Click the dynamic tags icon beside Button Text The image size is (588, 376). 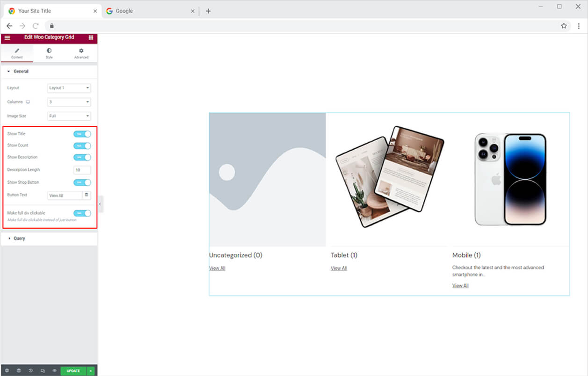coord(86,195)
